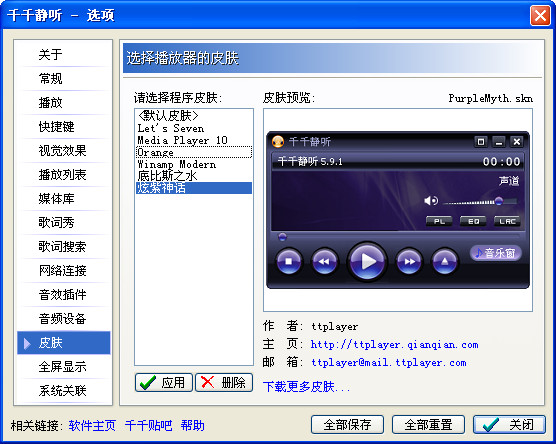This screenshot has width=556, height=444.
Task: Click the 全部重置 reset all button
Action: pos(428,424)
